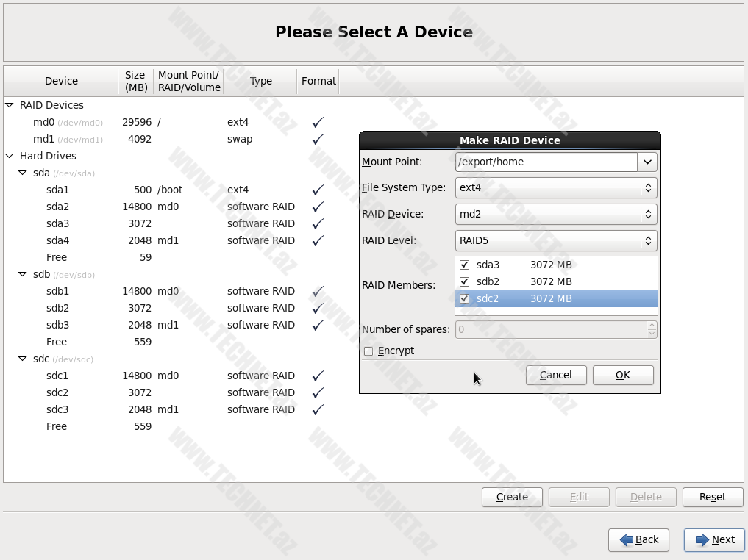748x560 pixels.
Task: Collapse the Hard Drives tree section
Action: coord(10,156)
